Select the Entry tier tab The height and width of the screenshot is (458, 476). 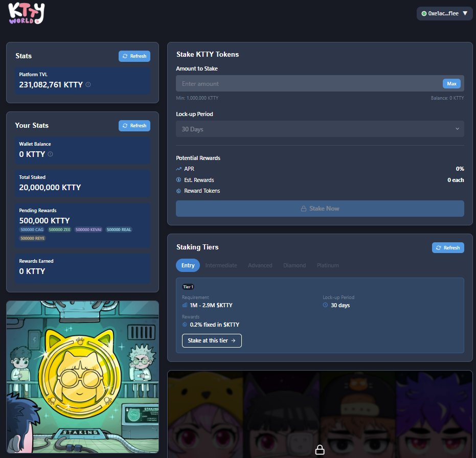188,265
